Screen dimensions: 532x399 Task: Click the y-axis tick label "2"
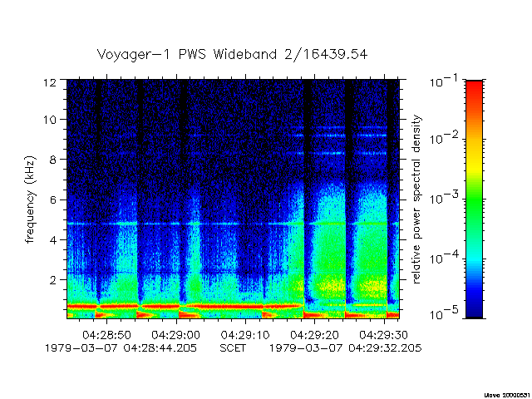tap(53, 280)
